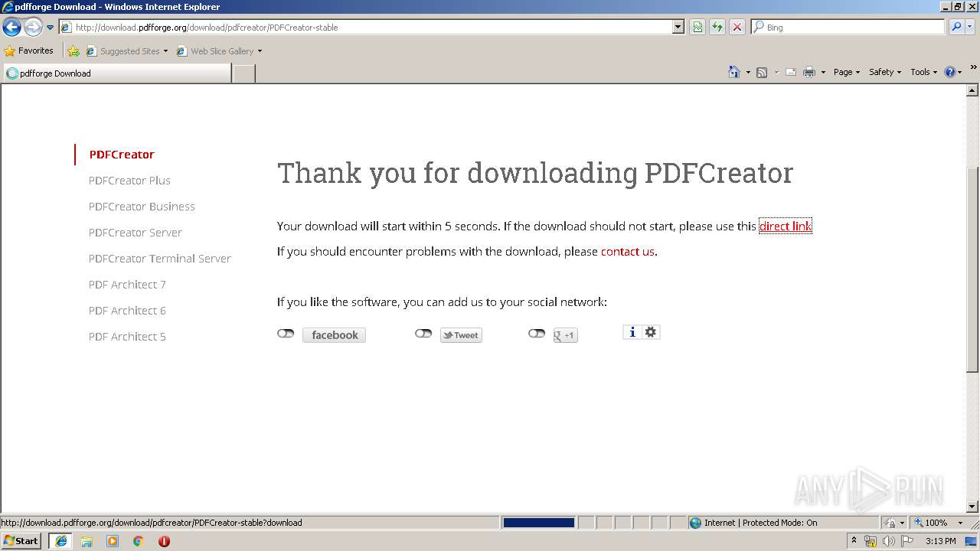
Task: Open the Chrome taskbar icon
Action: click(139, 541)
